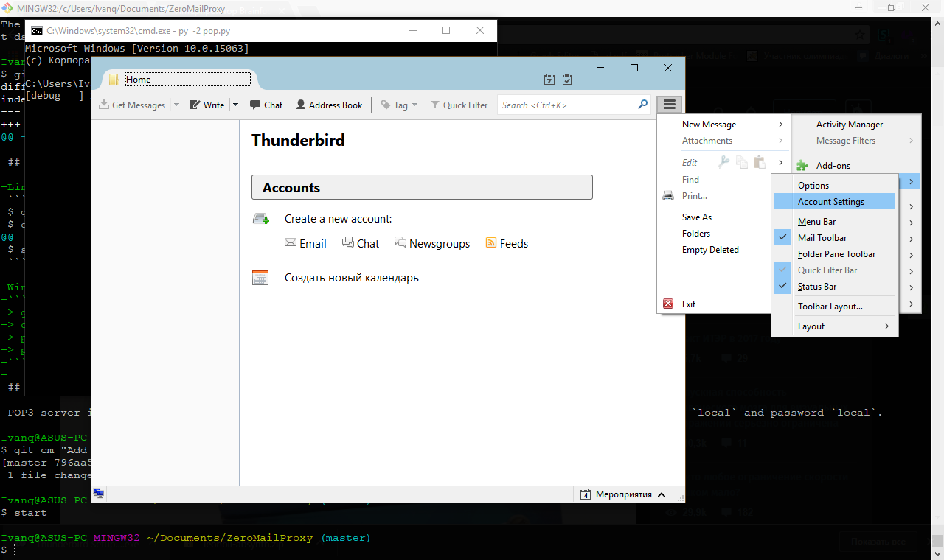
Task: Expand the Attachments submenu
Action: (x=722, y=141)
